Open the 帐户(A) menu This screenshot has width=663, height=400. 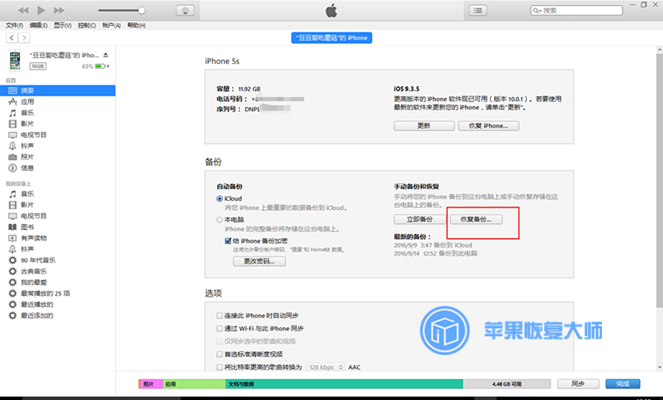tap(111, 25)
